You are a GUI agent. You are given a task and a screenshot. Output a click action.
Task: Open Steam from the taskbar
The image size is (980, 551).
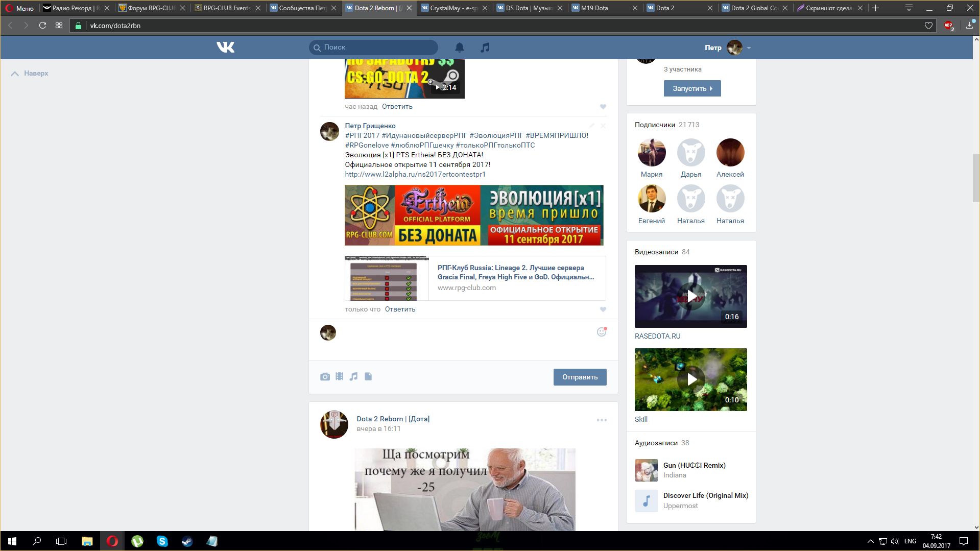tap(187, 541)
